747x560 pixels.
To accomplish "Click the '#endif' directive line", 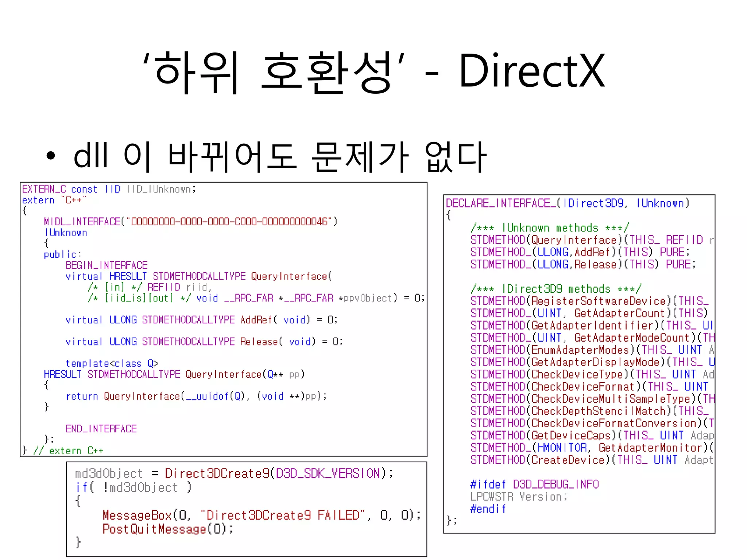I will tap(488, 509).
